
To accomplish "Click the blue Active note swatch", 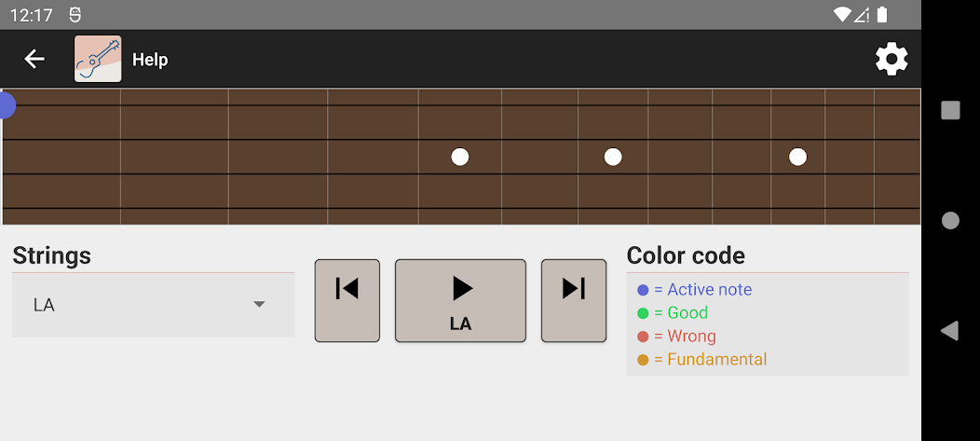I will [643, 290].
